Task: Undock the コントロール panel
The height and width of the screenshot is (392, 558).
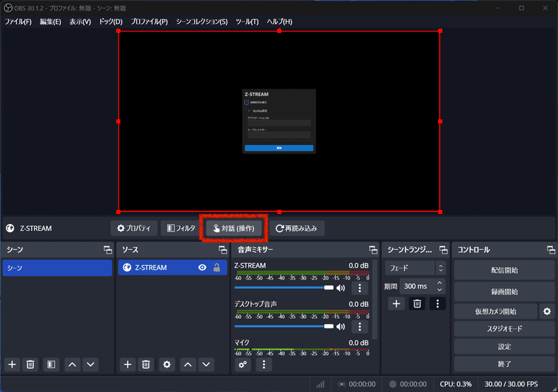Action: [x=550, y=250]
